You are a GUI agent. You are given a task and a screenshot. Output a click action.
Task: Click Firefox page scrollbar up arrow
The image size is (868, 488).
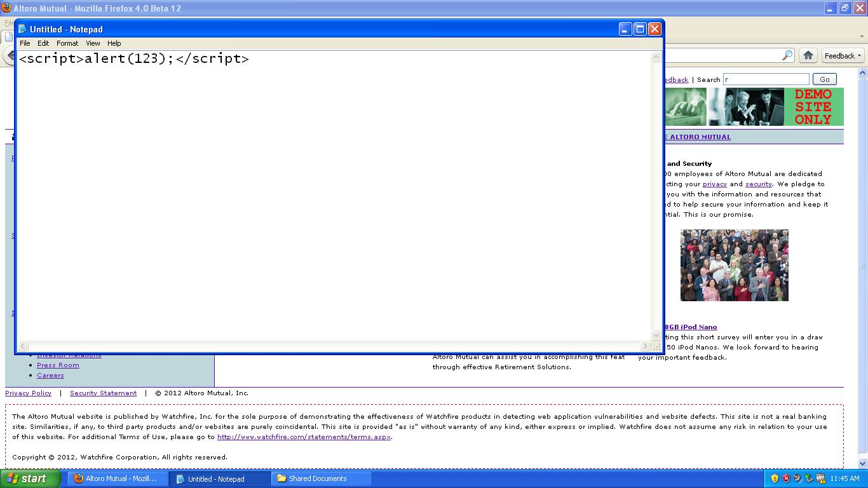click(862, 74)
